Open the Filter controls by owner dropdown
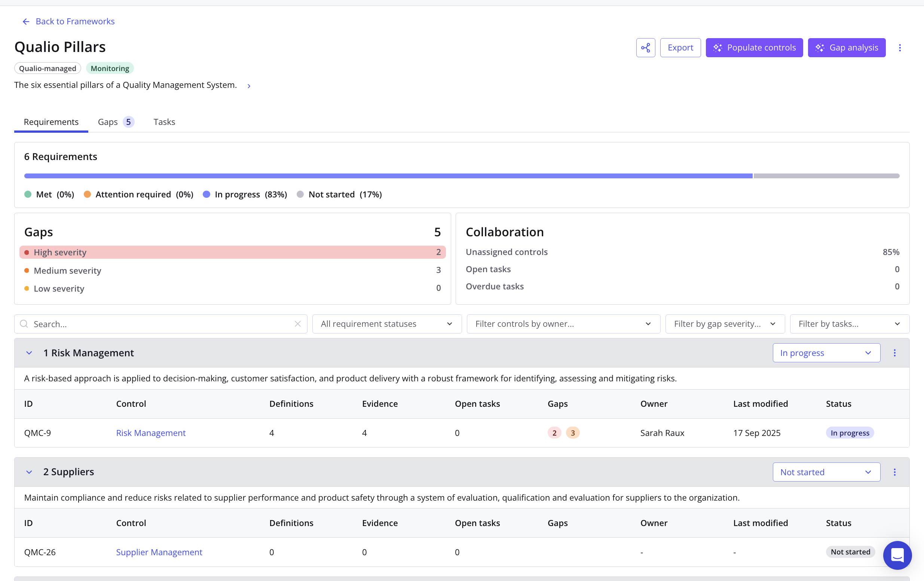 (563, 324)
